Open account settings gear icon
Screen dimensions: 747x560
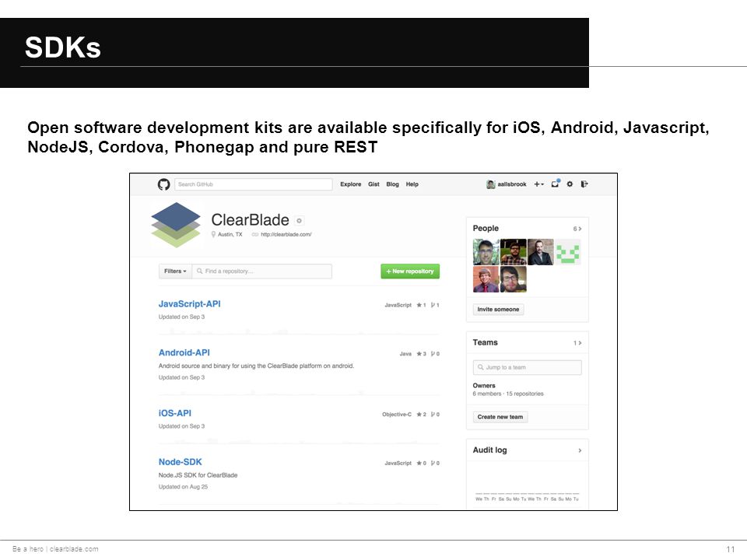tap(570, 184)
